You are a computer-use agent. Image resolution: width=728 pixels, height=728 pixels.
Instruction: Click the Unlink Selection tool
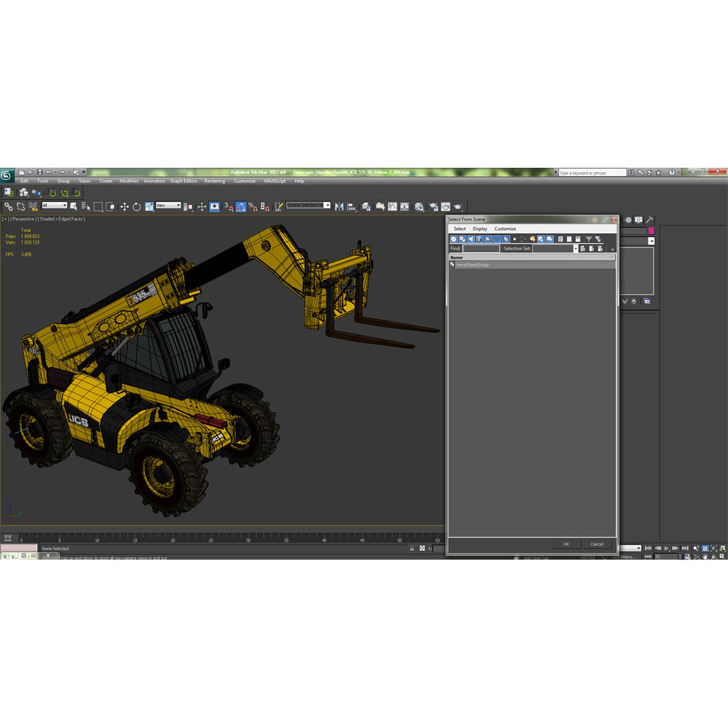pos(20,207)
